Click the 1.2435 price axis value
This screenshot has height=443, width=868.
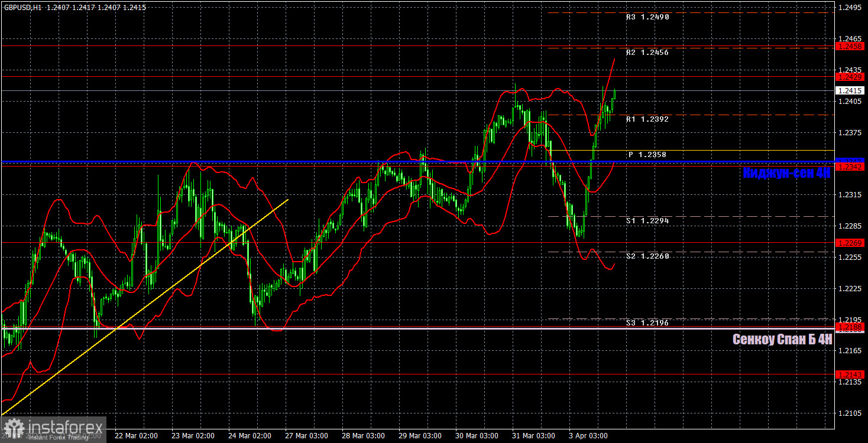click(849, 70)
